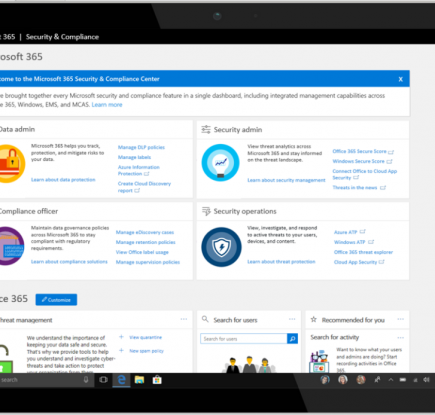Viewport: 435px width, 415px height.
Task: Close the welcome banner with the X
Action: [400, 79]
